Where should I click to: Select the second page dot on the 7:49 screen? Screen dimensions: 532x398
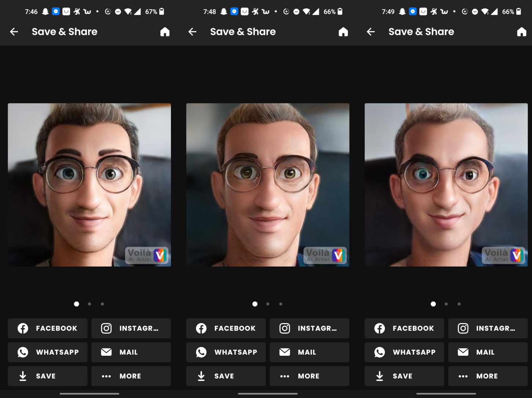(x=446, y=304)
